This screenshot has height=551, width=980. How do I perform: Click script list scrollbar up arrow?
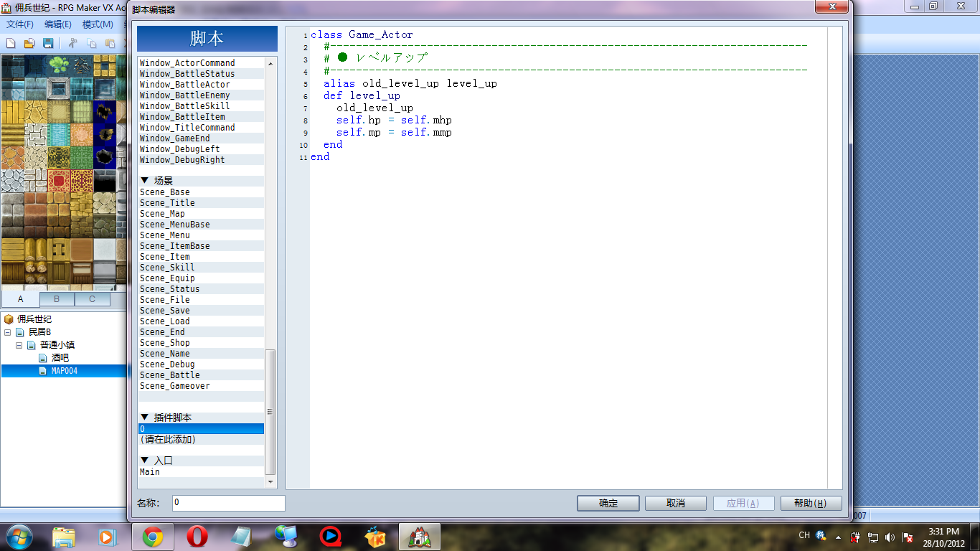tap(270, 63)
